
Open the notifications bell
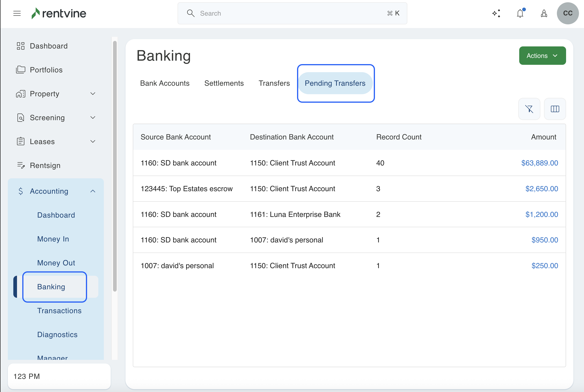(x=520, y=13)
